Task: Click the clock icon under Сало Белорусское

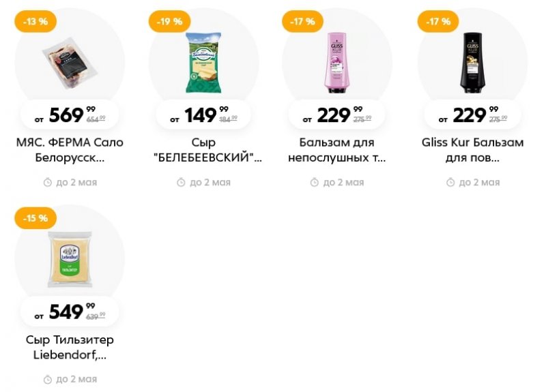Action: 48,182
